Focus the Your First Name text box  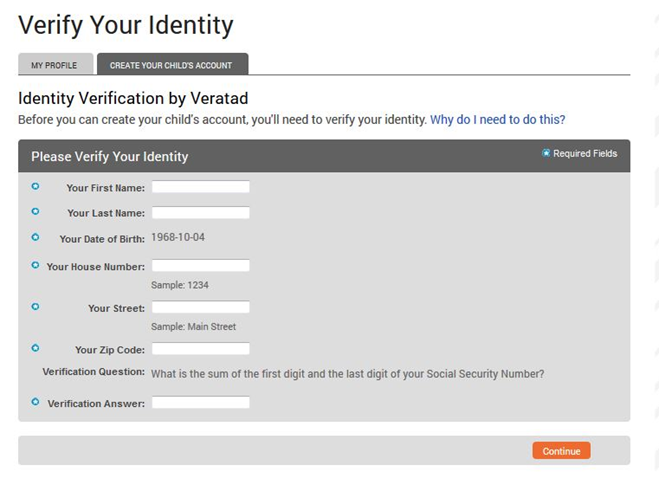pos(200,187)
